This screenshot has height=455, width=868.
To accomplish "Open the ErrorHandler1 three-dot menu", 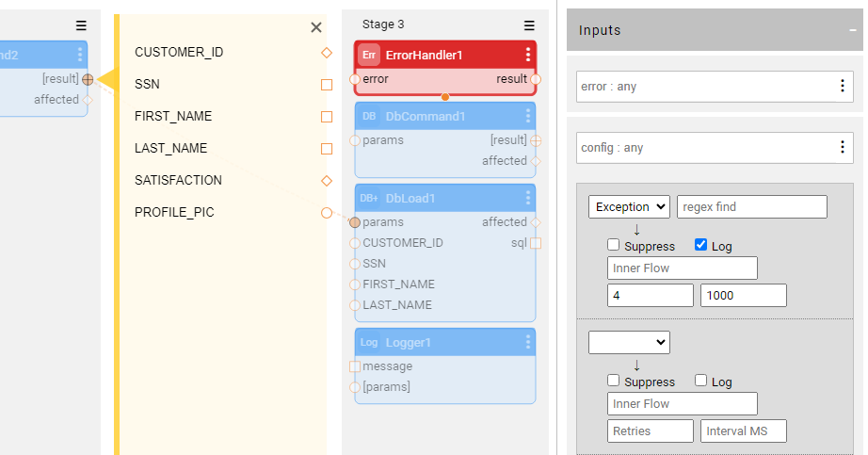I will pos(528,56).
